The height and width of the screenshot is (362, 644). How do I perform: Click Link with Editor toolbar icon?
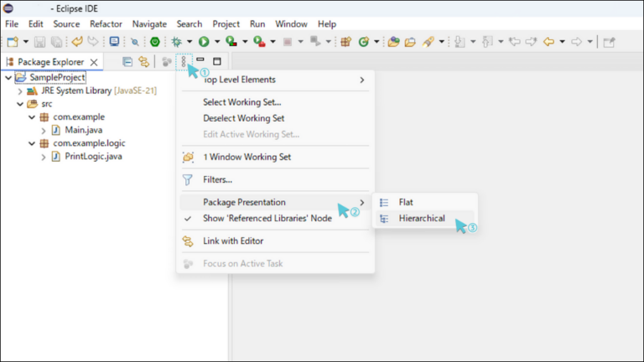coord(143,61)
